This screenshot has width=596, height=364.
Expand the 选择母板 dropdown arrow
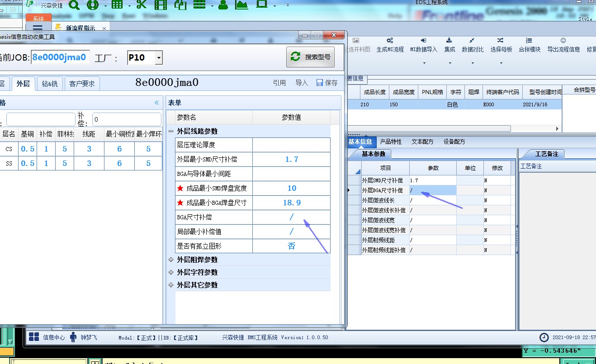(501, 63)
